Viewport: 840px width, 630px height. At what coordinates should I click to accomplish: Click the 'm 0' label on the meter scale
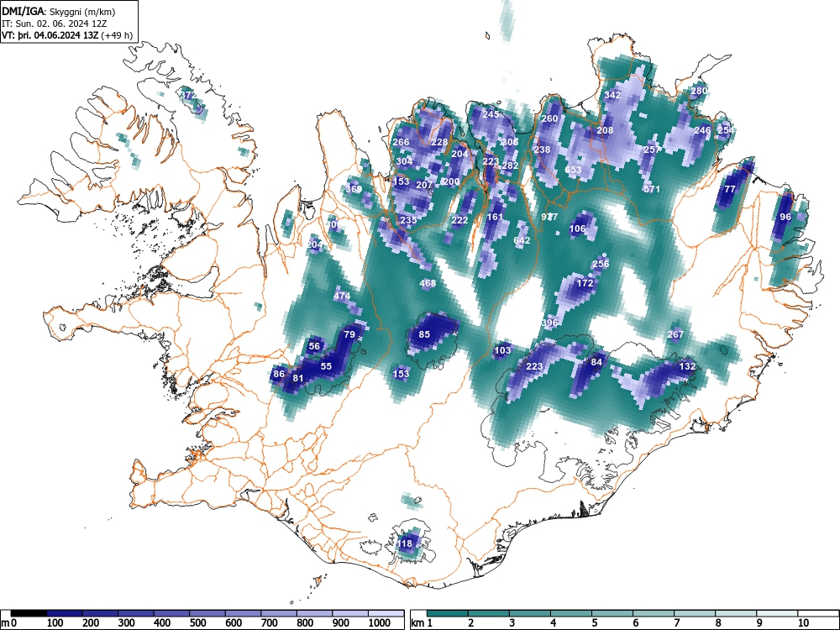(9, 623)
